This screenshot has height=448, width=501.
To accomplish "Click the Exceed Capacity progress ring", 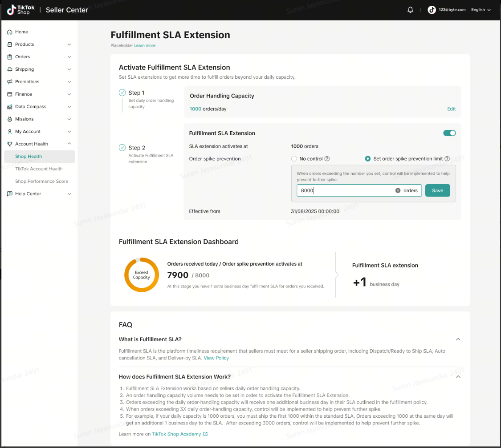I will (x=141, y=275).
